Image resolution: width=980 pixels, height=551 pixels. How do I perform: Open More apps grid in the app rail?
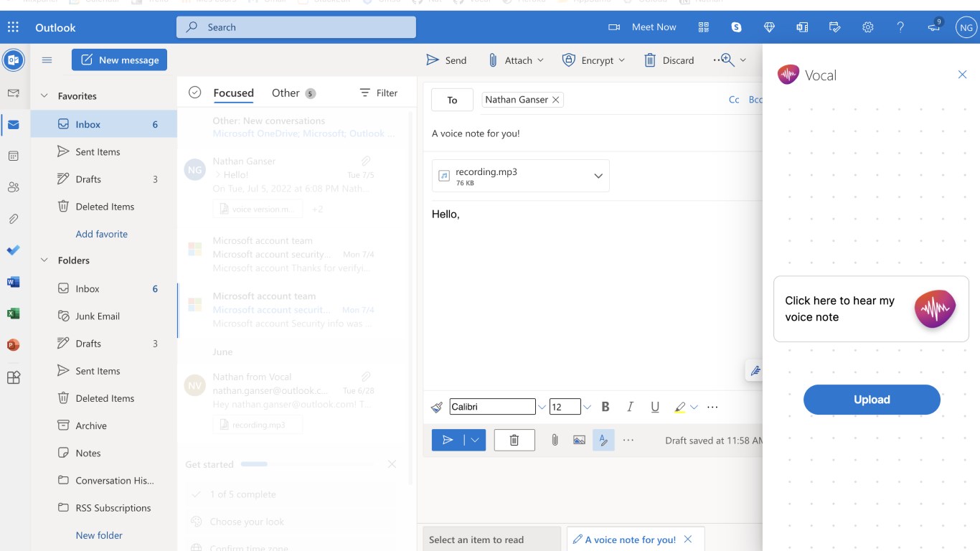point(13,377)
